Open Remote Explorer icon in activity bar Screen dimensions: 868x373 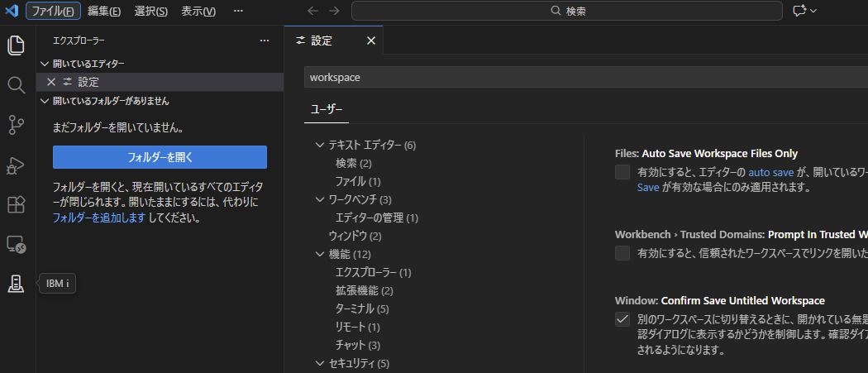tap(16, 245)
